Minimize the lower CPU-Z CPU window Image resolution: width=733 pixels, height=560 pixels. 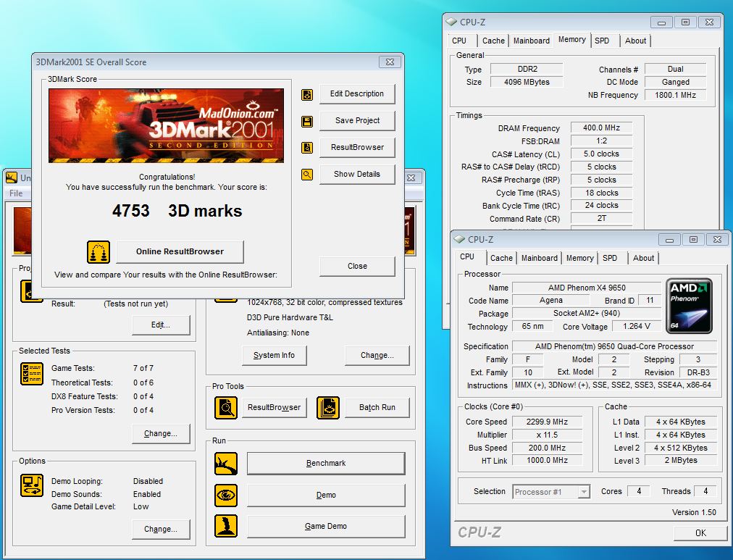point(669,239)
